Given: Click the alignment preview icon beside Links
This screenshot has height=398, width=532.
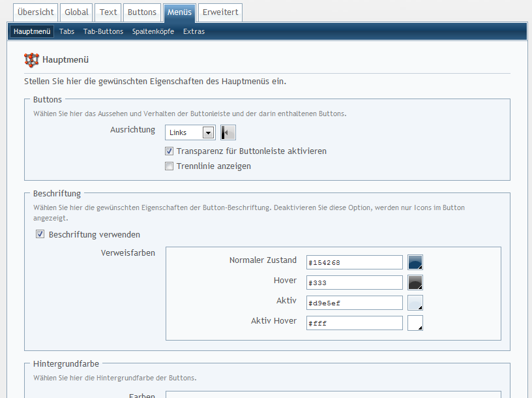Looking at the screenshot, I should pyautogui.click(x=228, y=132).
